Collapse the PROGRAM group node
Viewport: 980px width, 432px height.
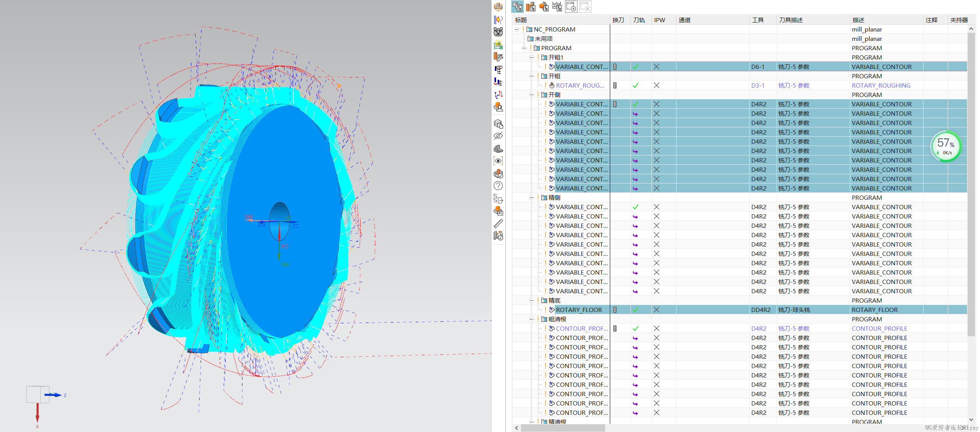click(x=524, y=48)
